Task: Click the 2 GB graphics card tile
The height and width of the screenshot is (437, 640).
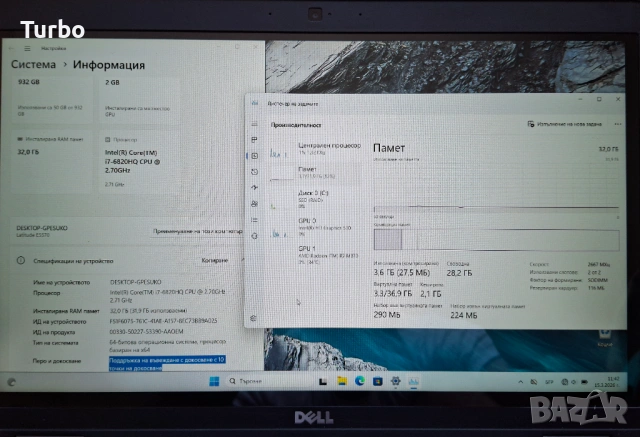Action: 139,100
